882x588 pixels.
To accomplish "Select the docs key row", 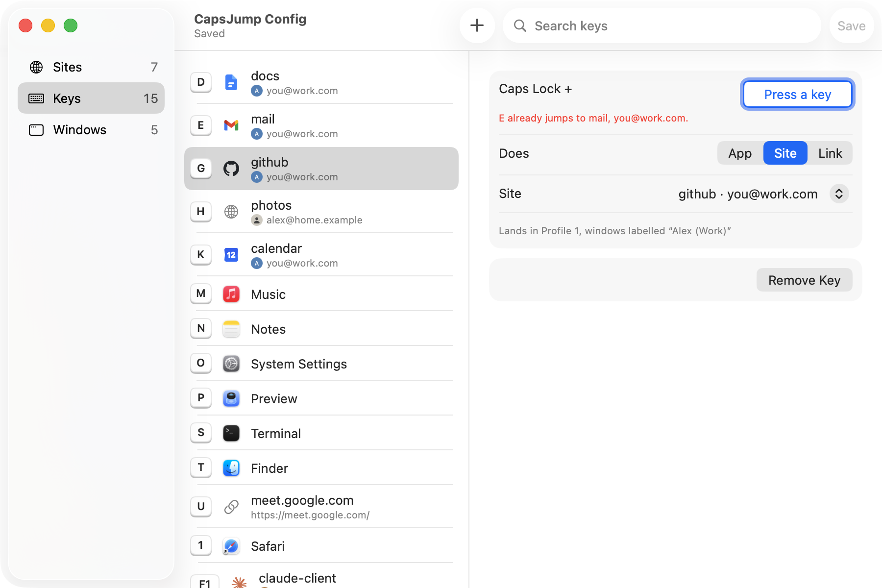I will tap(321, 82).
